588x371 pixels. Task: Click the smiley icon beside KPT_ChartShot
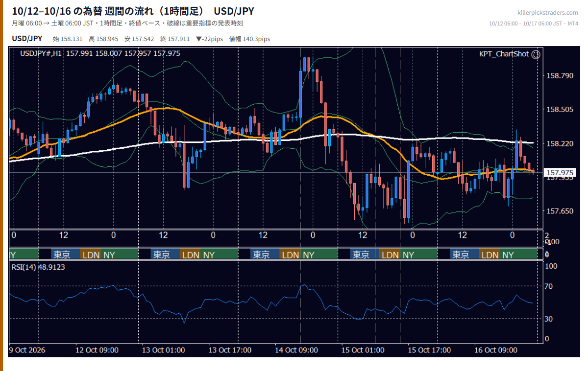coord(536,54)
